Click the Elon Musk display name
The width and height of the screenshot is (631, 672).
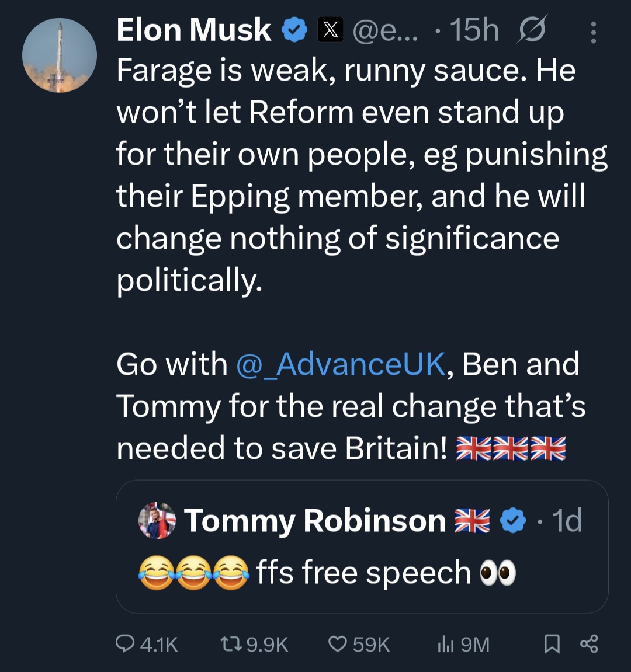(193, 30)
